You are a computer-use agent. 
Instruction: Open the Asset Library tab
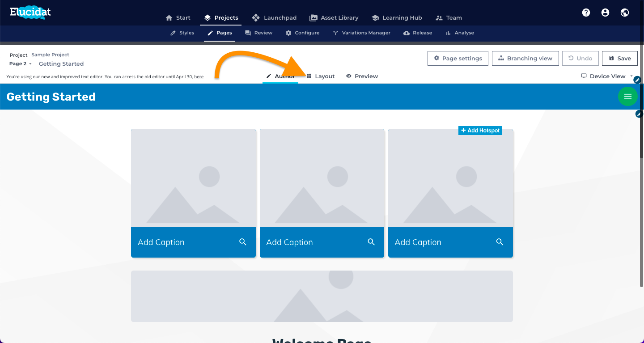tap(334, 18)
